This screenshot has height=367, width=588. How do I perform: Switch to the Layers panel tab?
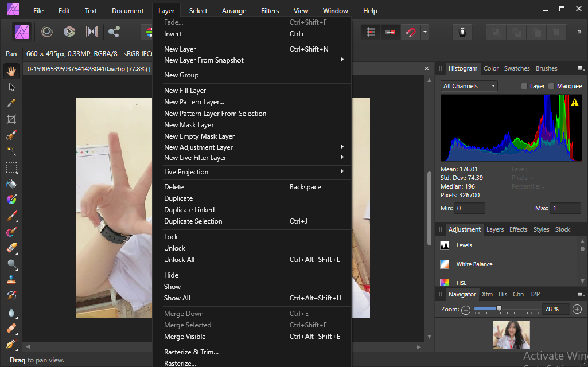click(494, 229)
